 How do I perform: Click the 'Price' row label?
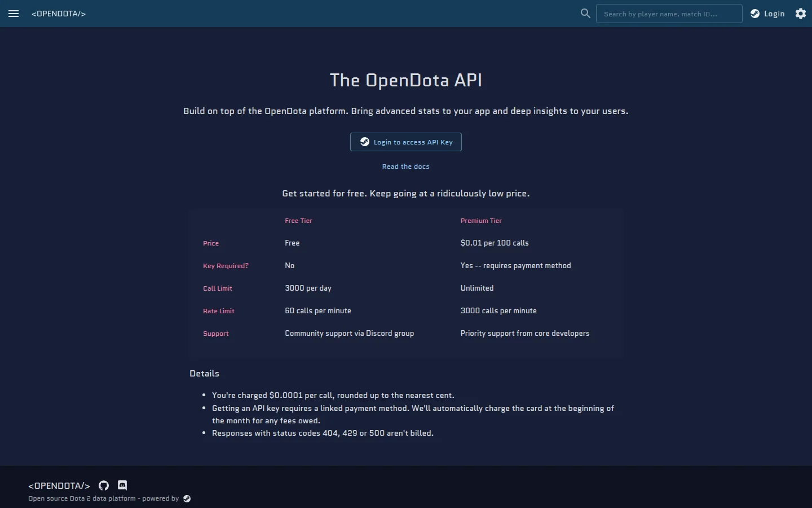pos(211,243)
